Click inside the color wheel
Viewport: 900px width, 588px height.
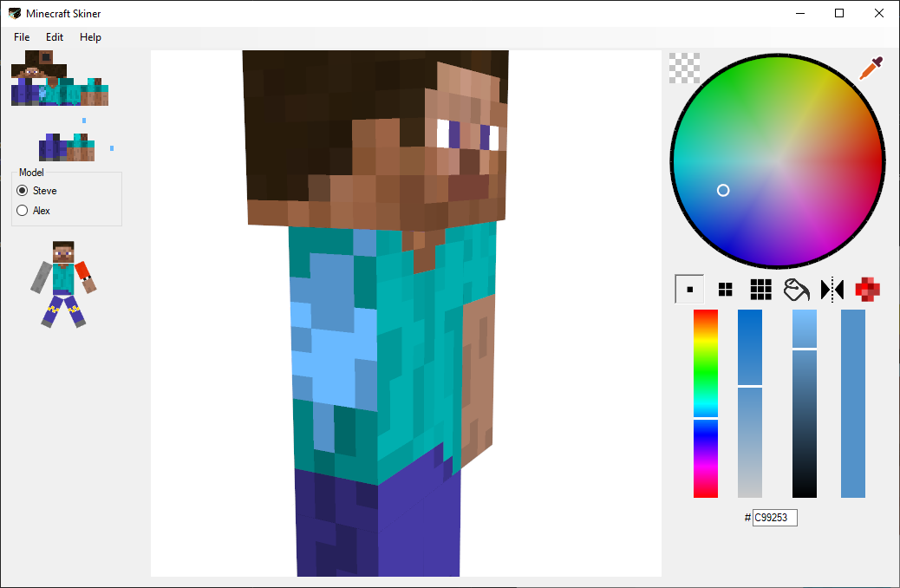(777, 160)
